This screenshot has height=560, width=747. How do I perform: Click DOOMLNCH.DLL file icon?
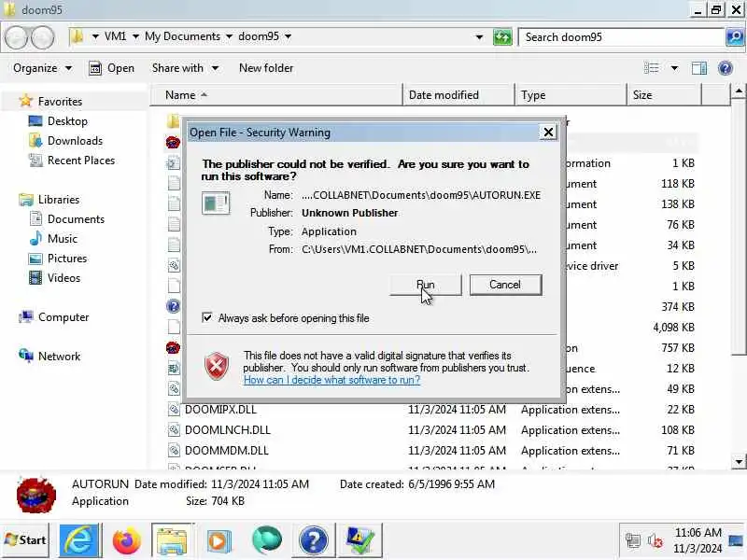click(174, 430)
